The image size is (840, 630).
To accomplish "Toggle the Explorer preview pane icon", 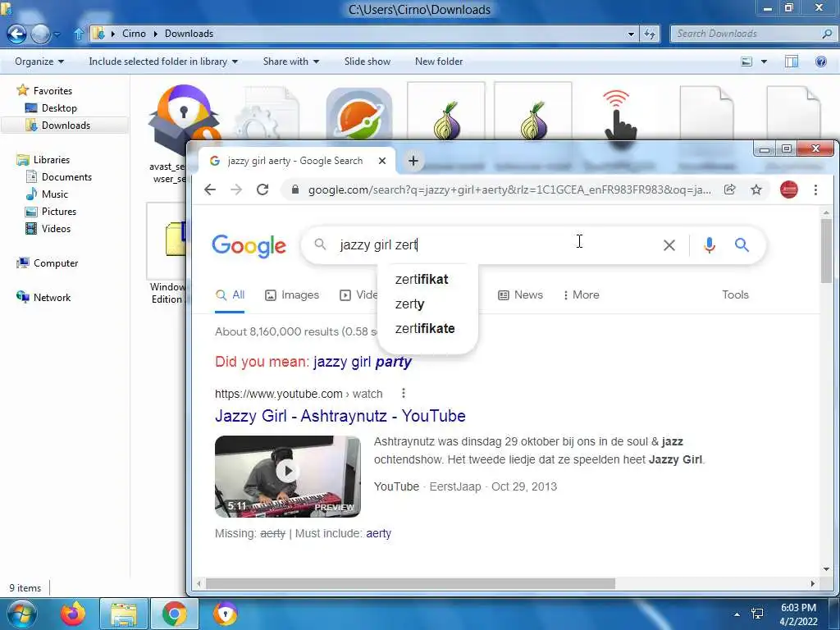I will click(792, 62).
